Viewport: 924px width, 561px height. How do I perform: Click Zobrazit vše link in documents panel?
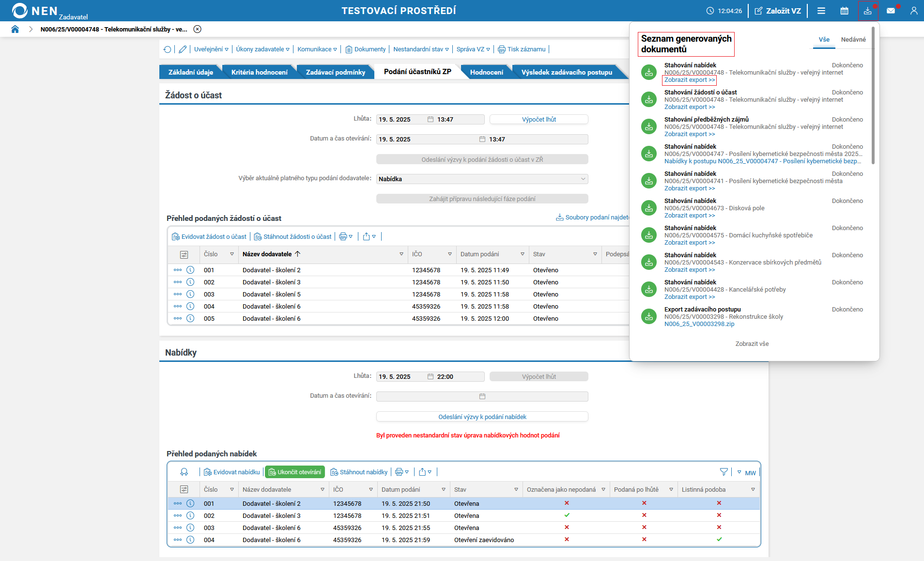(752, 343)
